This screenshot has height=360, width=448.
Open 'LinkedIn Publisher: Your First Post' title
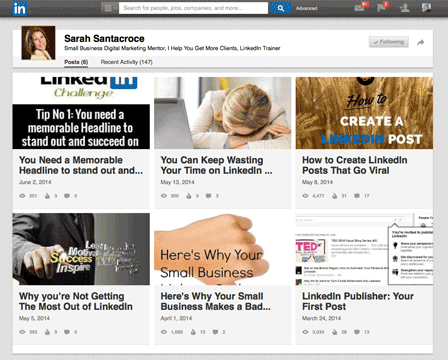358,301
